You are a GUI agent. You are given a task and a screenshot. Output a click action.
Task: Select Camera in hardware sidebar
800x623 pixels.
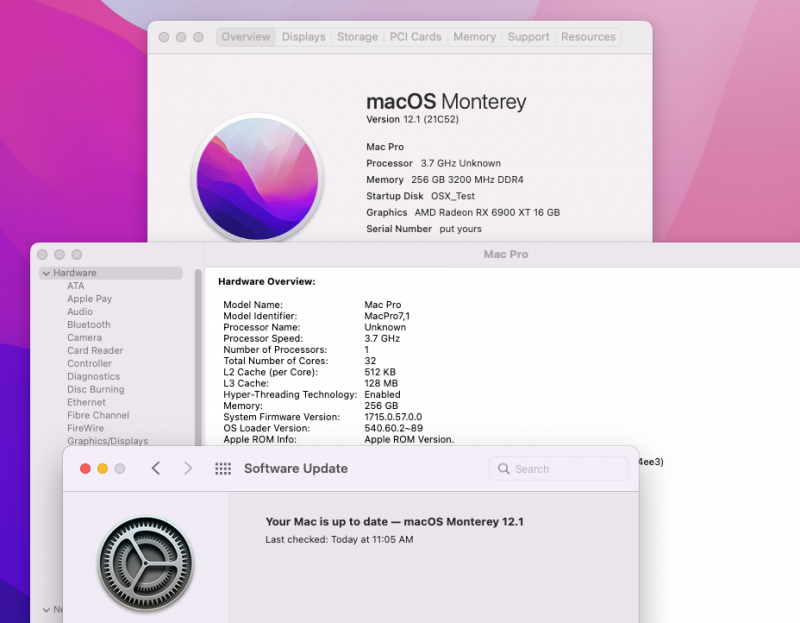click(85, 338)
